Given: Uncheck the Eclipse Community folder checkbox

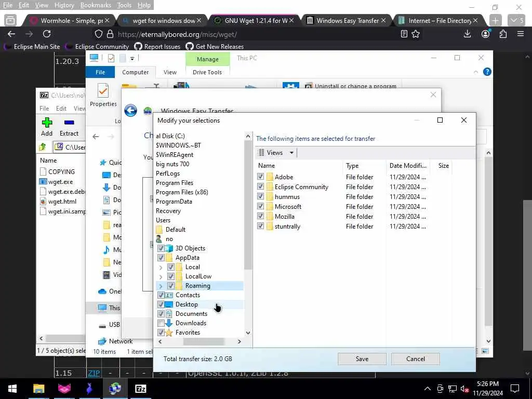Looking at the screenshot, I should click(x=260, y=187).
